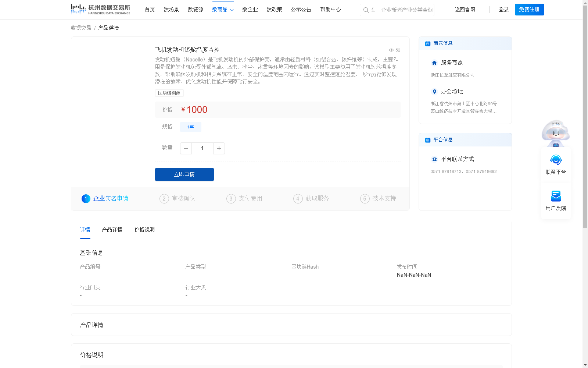588x368 pixels.
Task: Open the 帮助中心 menu item
Action: (330, 10)
